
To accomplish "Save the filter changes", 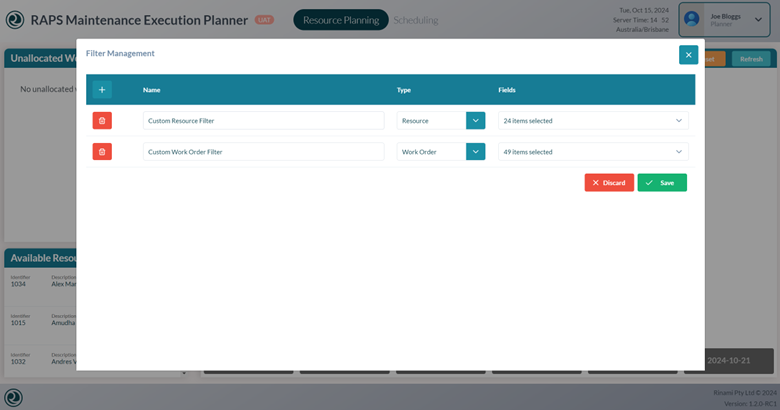I will pos(662,183).
